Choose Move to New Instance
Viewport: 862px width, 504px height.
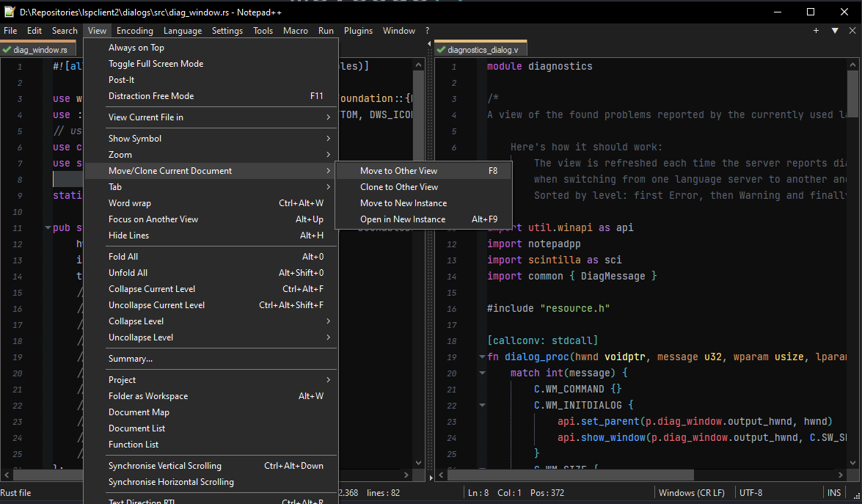[424, 202]
